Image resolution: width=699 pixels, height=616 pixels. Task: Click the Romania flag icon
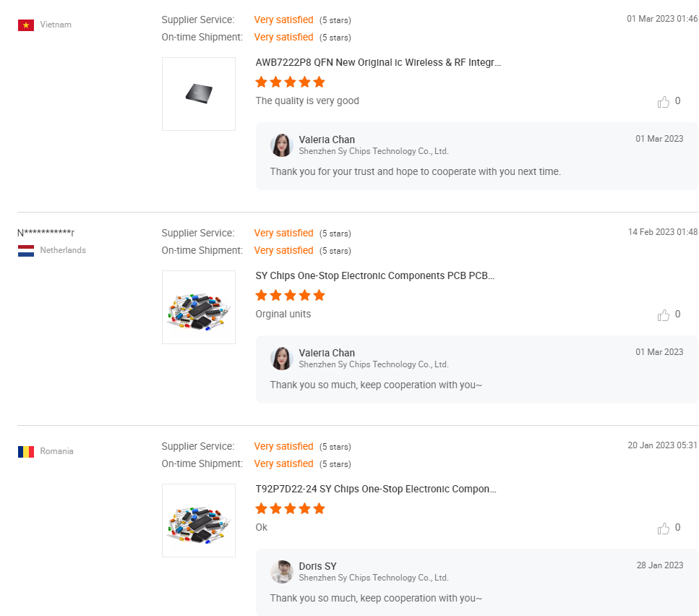(26, 452)
